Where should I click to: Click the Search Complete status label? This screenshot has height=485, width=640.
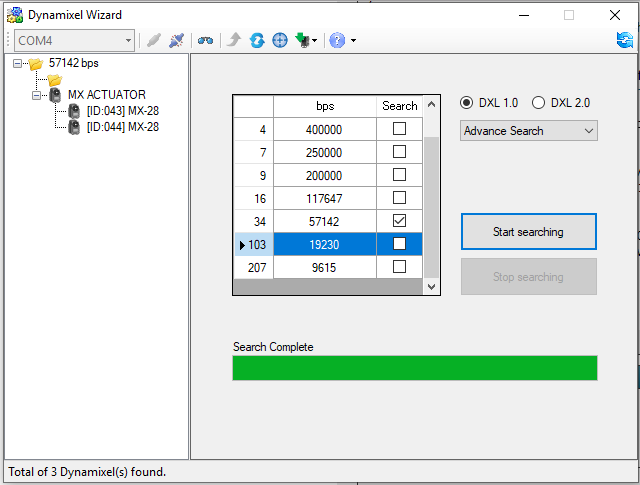pyautogui.click(x=273, y=347)
